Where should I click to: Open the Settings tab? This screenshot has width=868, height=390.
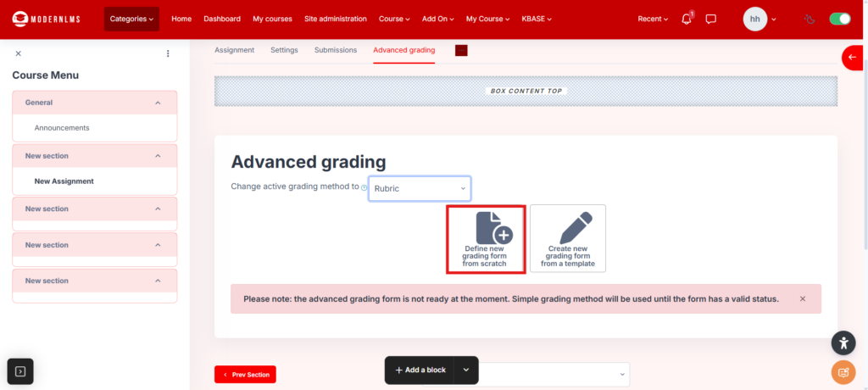[284, 50]
